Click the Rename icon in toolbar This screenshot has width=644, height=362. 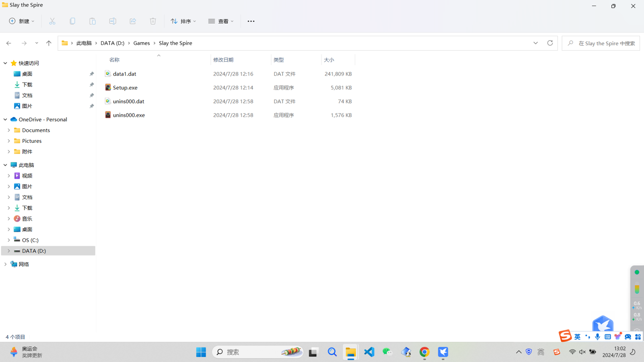click(x=113, y=21)
